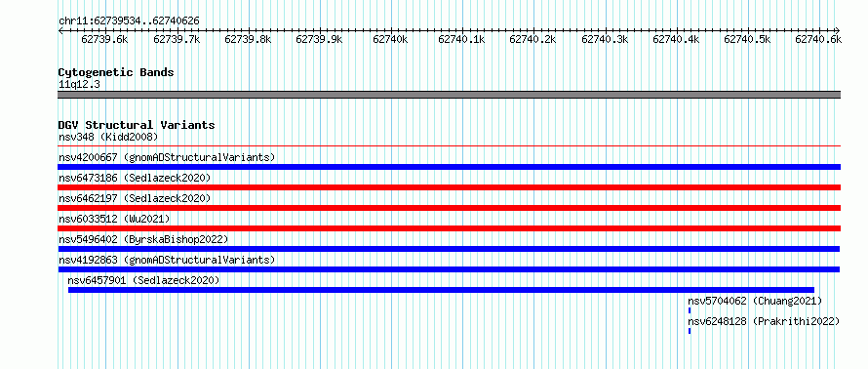
Task: Click the 62739.6k ruler tick label
Action: 104,39
